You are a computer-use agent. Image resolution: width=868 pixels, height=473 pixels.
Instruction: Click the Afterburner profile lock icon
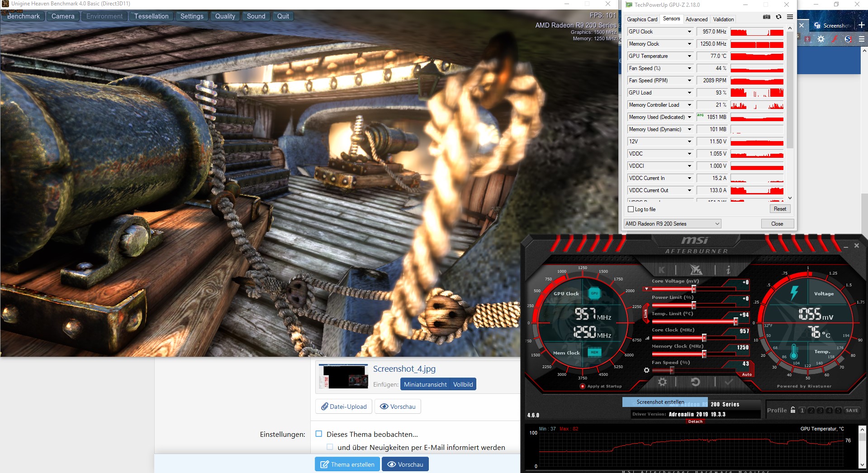(x=793, y=410)
